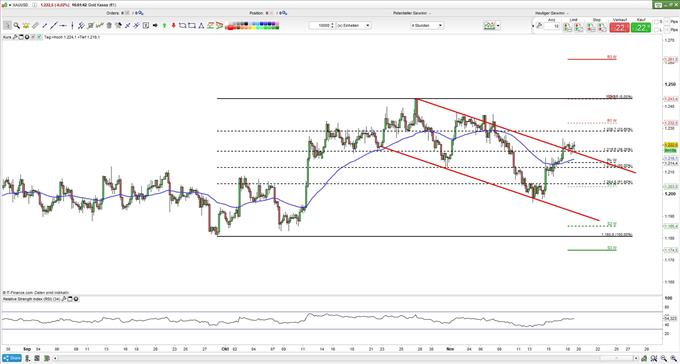Click the first Stop order icon
The height and width of the screenshot is (364, 680).
pyautogui.click(x=590, y=27)
